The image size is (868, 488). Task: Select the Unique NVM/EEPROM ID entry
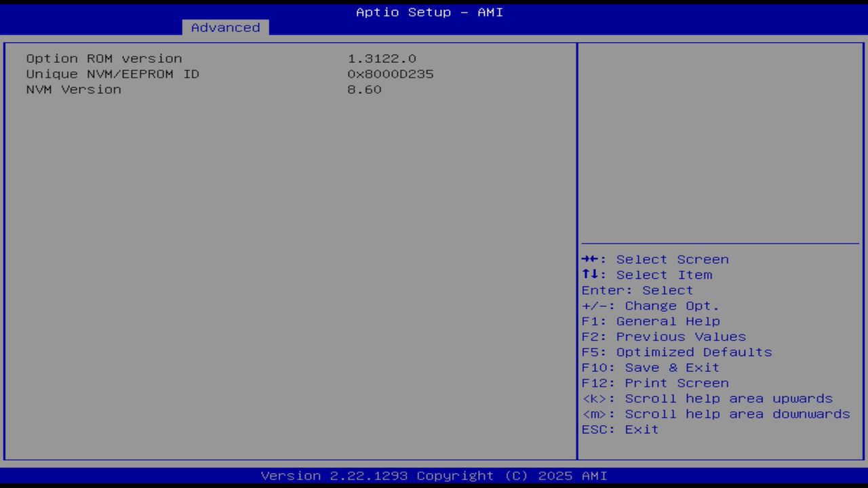(113, 74)
